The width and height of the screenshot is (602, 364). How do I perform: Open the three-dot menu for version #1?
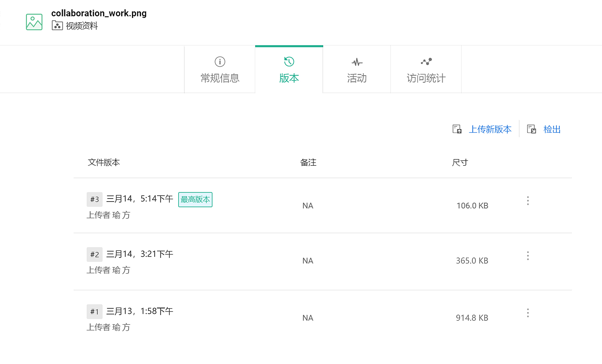coord(528,313)
